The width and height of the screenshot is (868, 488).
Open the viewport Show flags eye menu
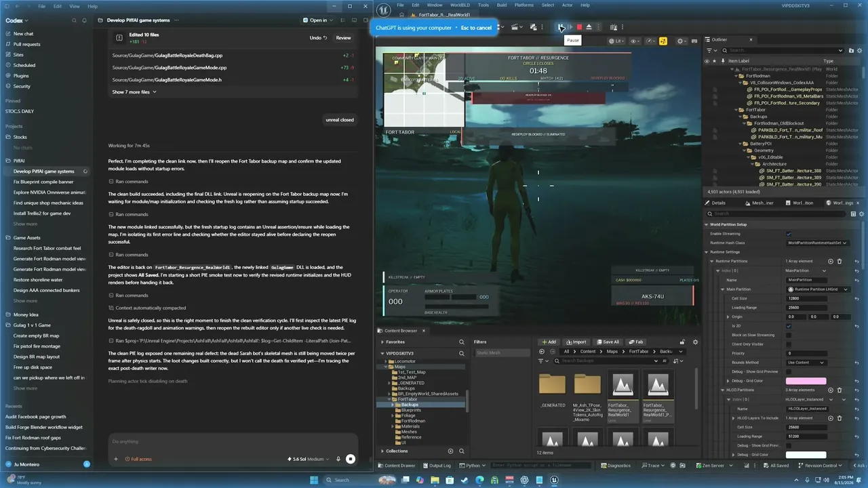pyautogui.click(x=635, y=41)
